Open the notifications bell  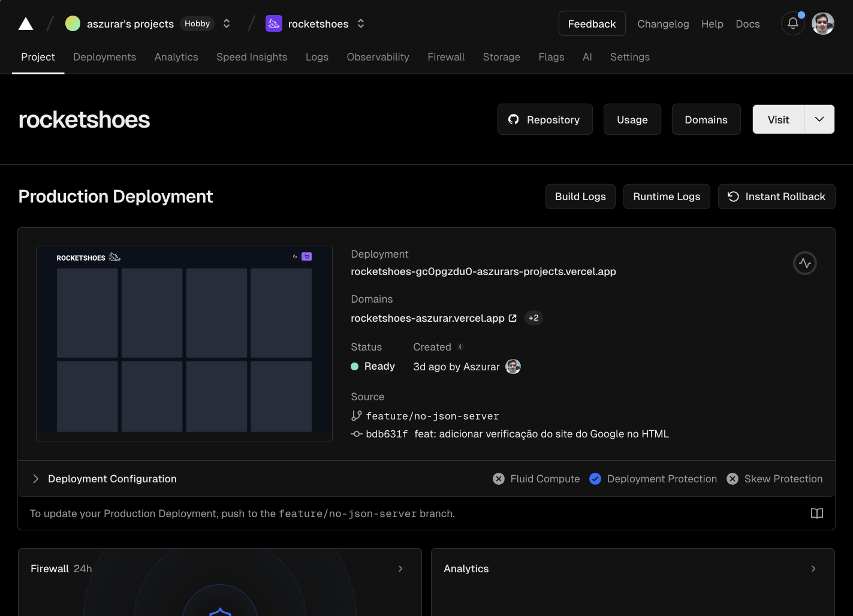coord(792,23)
